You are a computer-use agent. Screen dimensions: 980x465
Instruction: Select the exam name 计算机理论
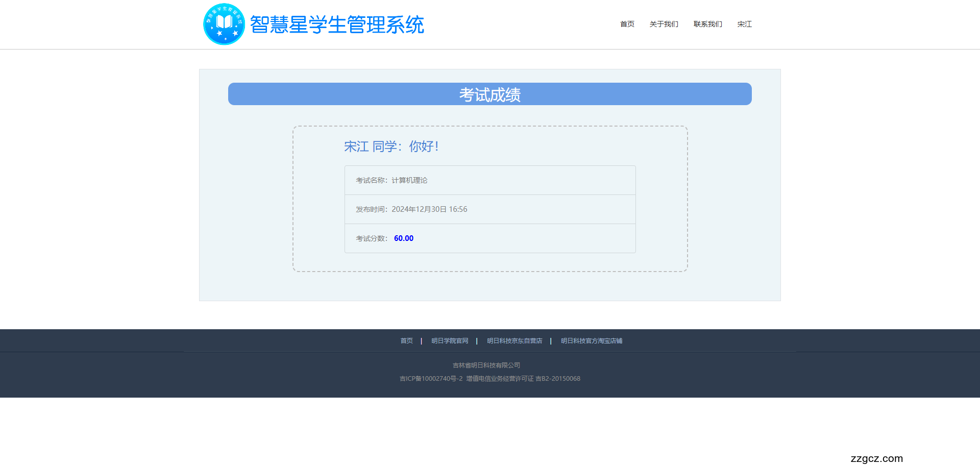coord(410,180)
